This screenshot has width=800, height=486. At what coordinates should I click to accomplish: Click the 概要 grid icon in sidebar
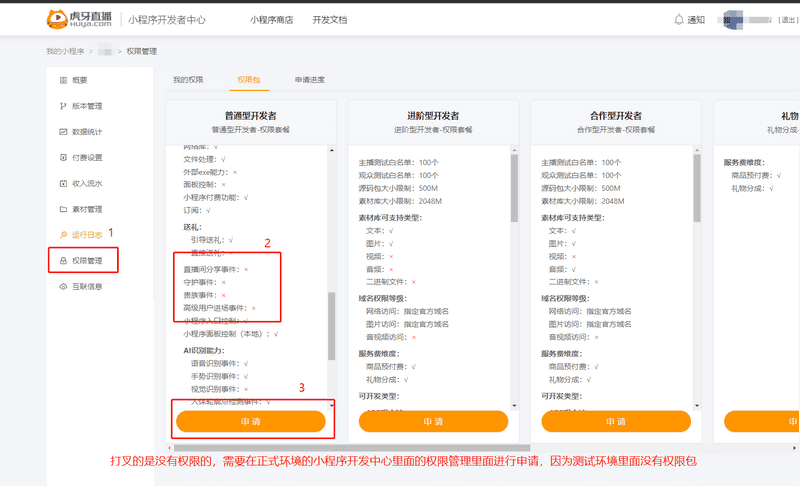[63, 80]
